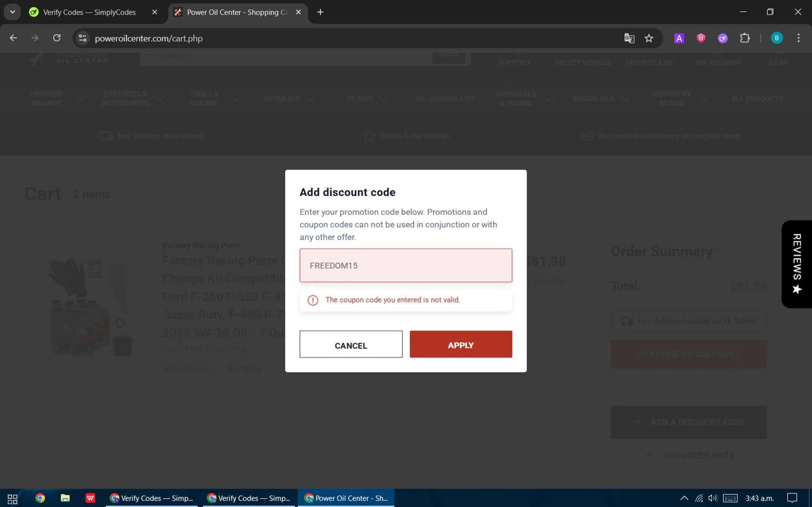Launch Chrome from the taskbar
Viewport: 812px width, 507px height.
(40, 498)
